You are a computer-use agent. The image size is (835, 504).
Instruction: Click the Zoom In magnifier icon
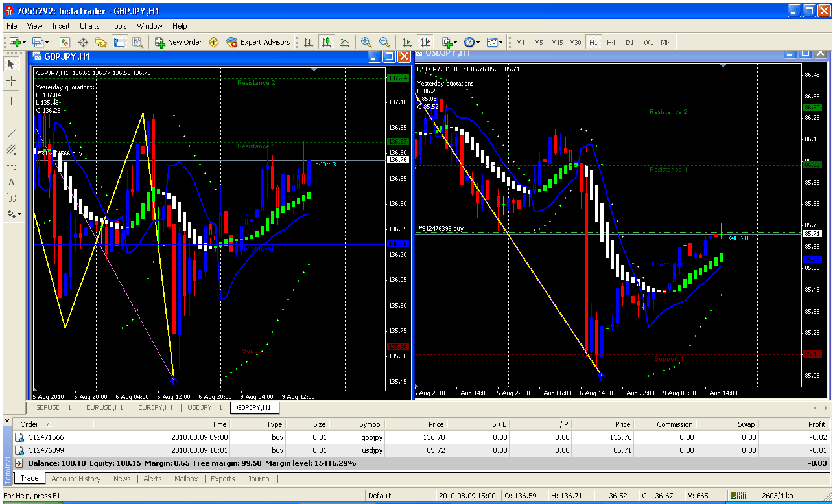(366, 42)
